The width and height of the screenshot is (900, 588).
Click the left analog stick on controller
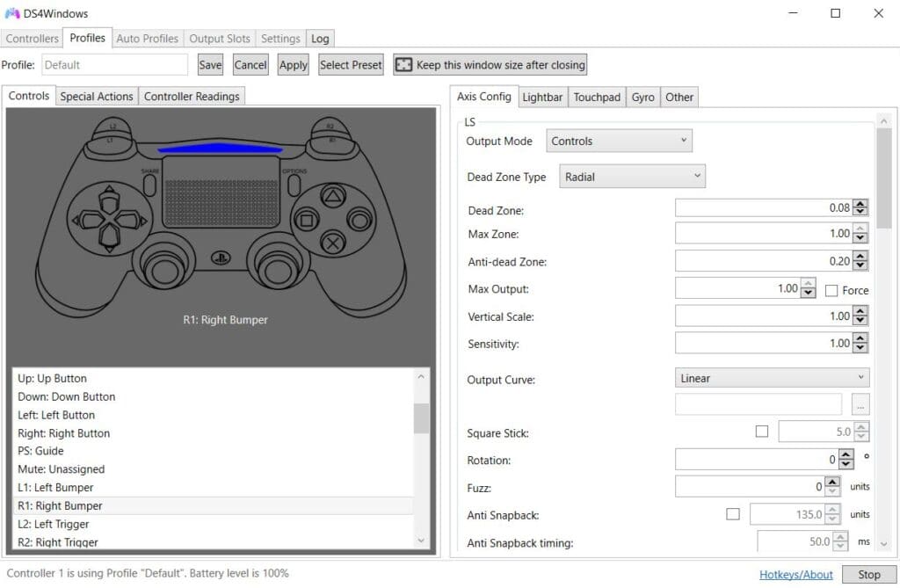(x=164, y=267)
